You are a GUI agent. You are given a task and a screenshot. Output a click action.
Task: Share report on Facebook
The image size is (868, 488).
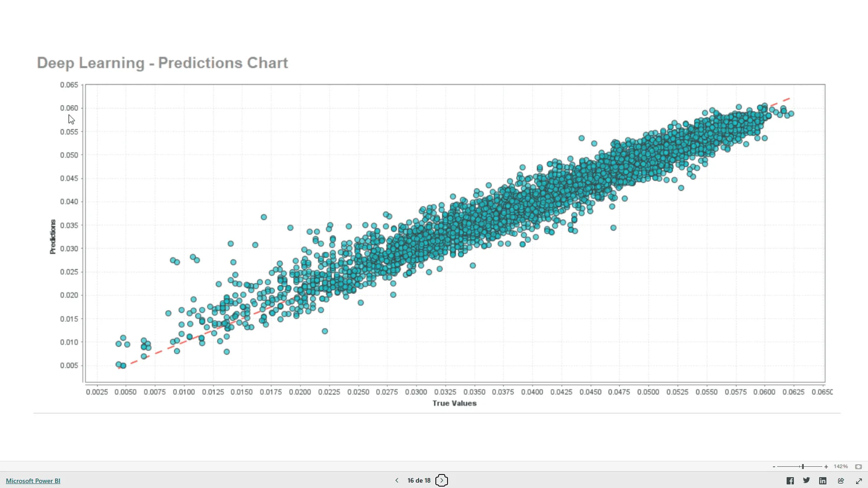click(x=790, y=481)
